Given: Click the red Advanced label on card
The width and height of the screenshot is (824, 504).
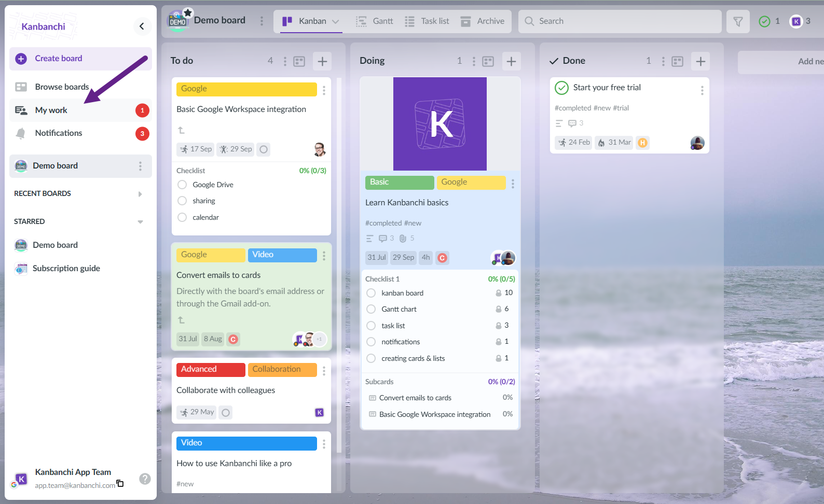Looking at the screenshot, I should tap(210, 369).
